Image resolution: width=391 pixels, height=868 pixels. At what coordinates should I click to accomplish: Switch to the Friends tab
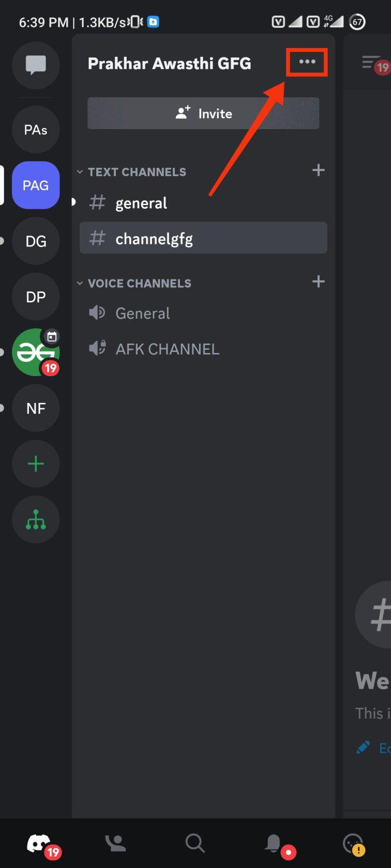coord(116,843)
